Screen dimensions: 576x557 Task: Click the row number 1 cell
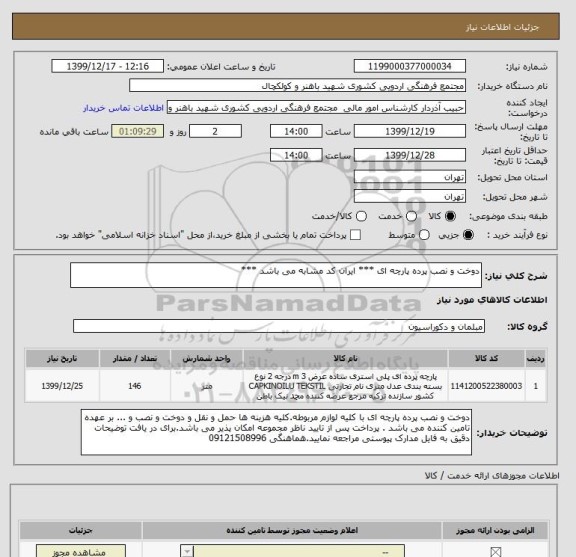(x=536, y=386)
